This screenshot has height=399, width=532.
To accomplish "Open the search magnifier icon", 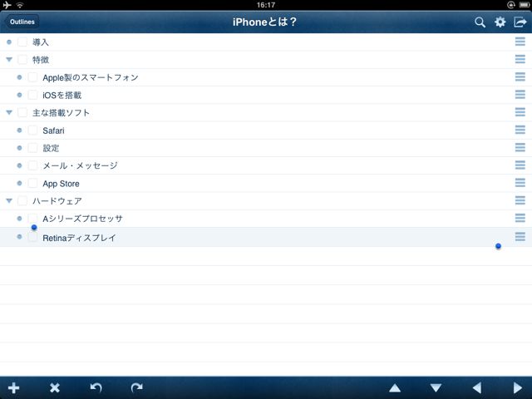I will pyautogui.click(x=480, y=22).
